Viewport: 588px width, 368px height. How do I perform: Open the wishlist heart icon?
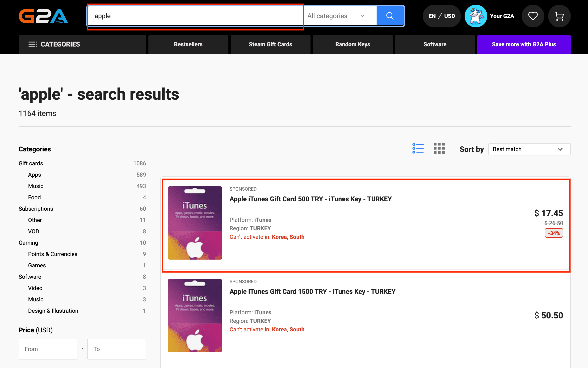click(533, 16)
